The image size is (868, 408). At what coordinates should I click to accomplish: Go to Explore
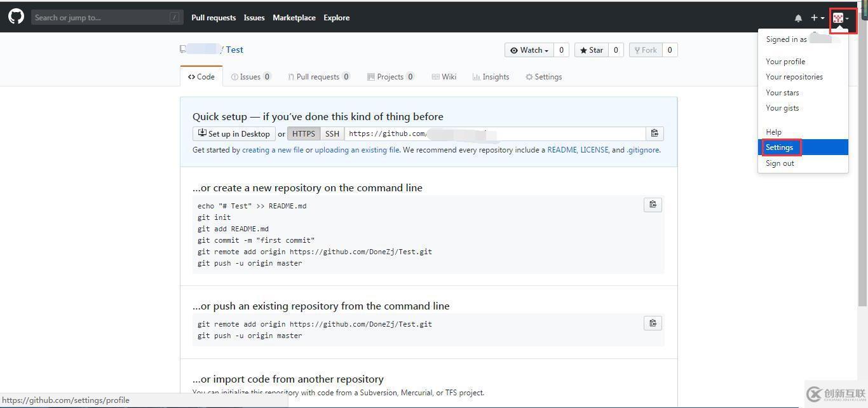tap(336, 18)
